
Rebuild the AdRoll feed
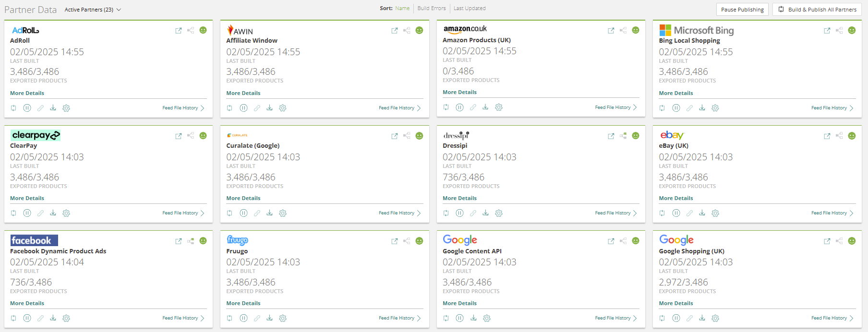click(x=13, y=108)
